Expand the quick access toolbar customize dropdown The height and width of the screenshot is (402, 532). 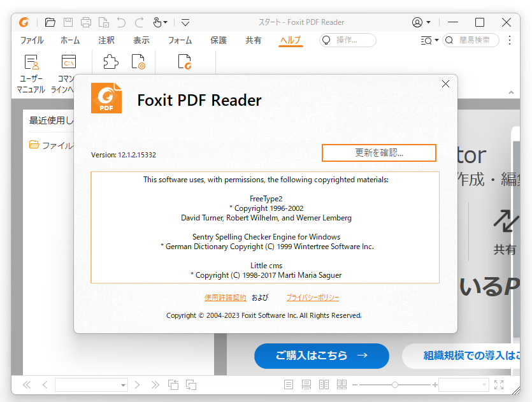pos(185,22)
